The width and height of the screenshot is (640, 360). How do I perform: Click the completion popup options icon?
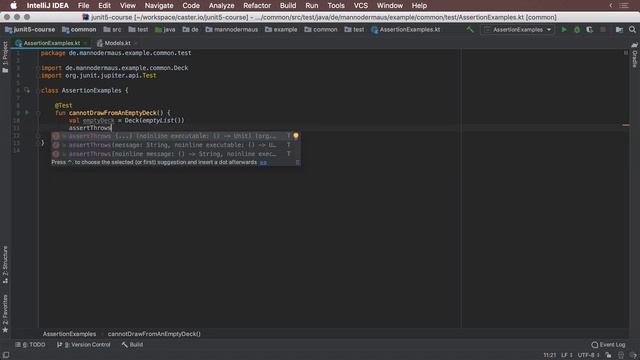298,162
